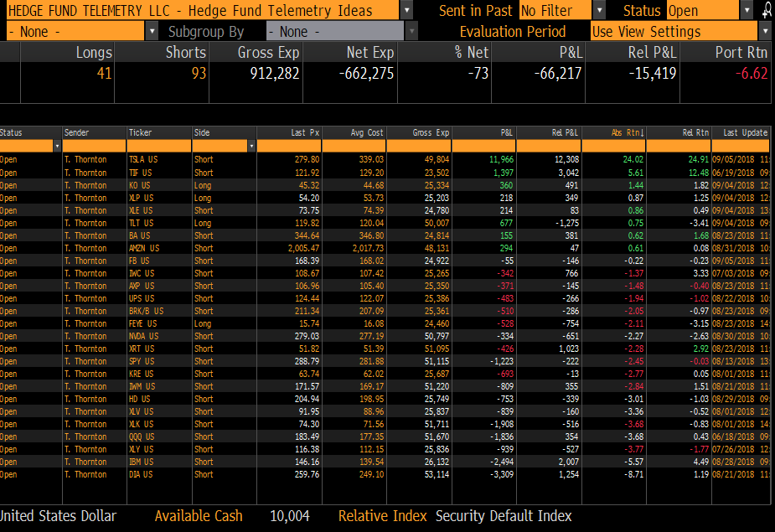This screenshot has width=775, height=532.
Task: Open the Hedge Fund Telemetry Ideas source dropdown
Action: [406, 10]
